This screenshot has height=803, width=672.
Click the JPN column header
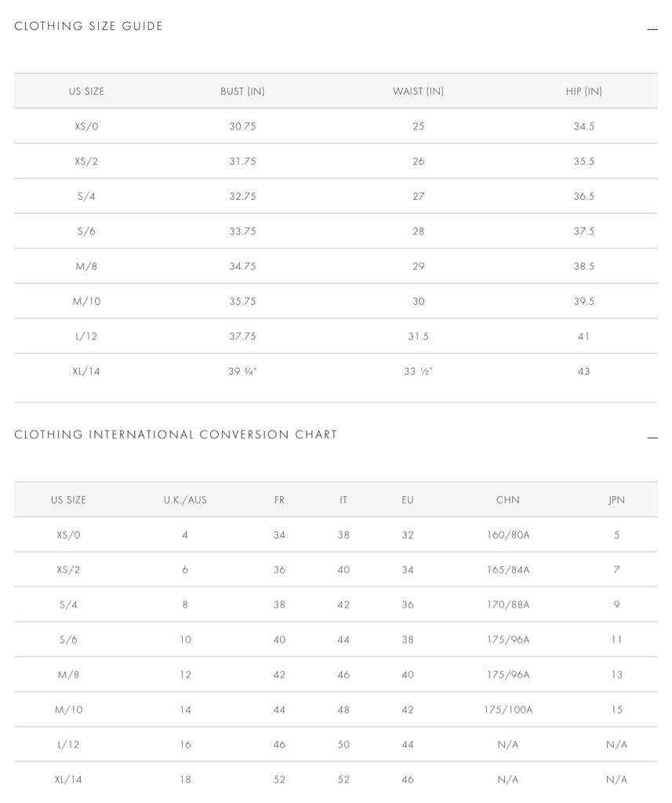pos(616,500)
